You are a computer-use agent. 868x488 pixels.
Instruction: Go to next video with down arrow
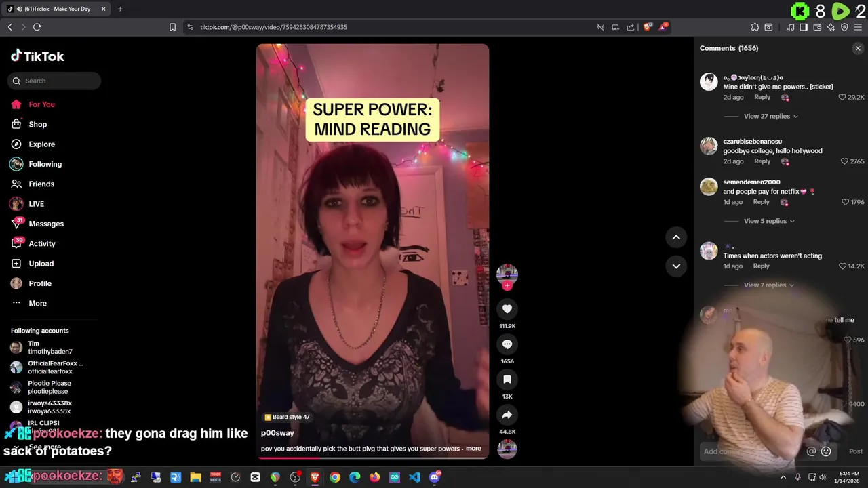point(676,266)
